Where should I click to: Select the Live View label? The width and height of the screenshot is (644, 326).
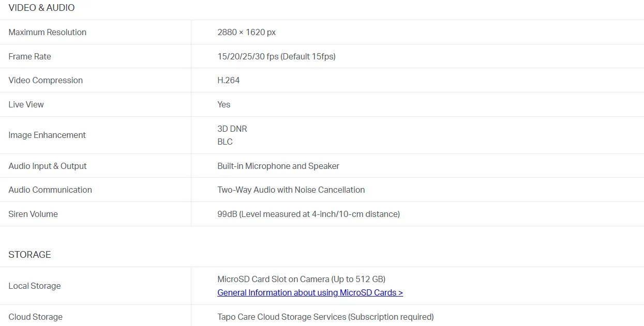pos(26,104)
